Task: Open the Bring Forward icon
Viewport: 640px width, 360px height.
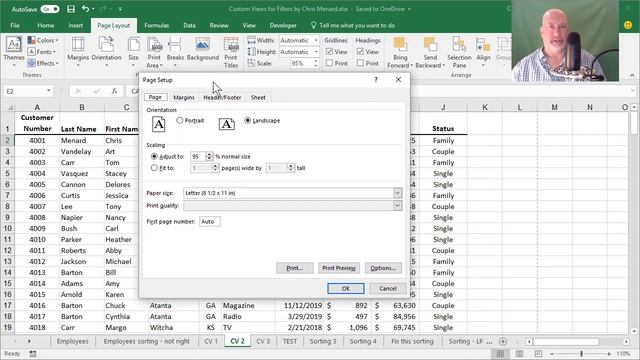Action: [x=400, y=44]
